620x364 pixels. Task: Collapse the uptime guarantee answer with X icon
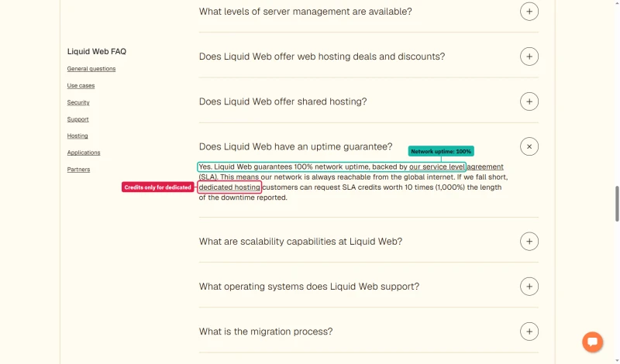pyautogui.click(x=529, y=146)
